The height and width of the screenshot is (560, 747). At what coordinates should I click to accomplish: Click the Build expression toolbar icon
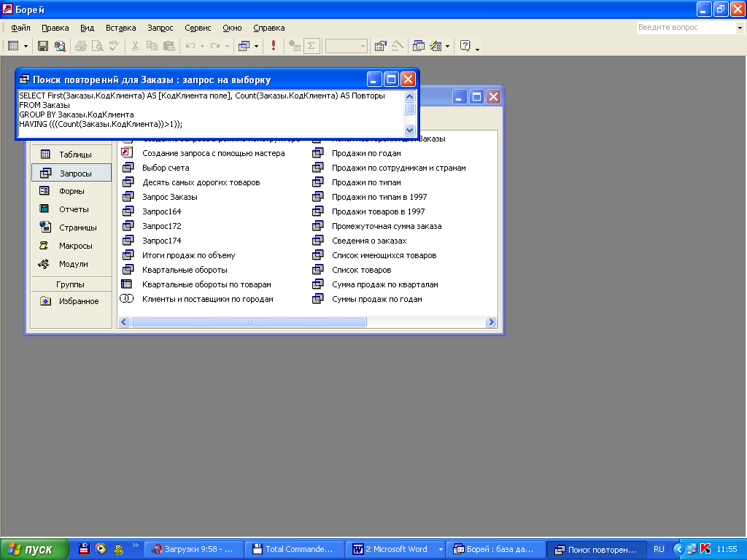(x=397, y=46)
